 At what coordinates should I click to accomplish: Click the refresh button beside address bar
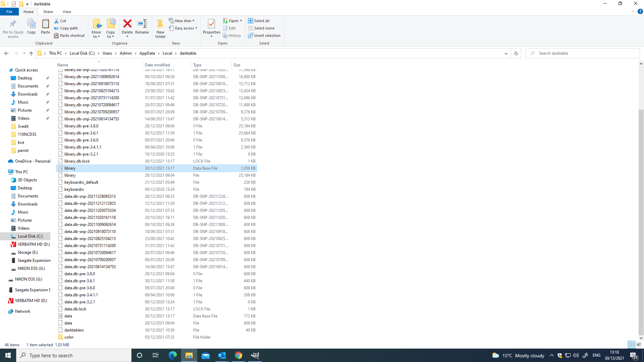coord(516,53)
